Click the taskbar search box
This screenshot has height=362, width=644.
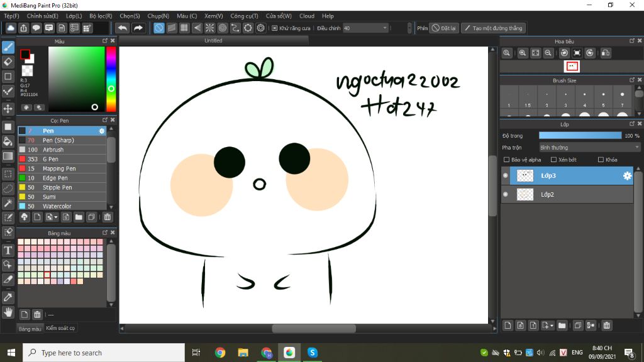tap(104, 353)
